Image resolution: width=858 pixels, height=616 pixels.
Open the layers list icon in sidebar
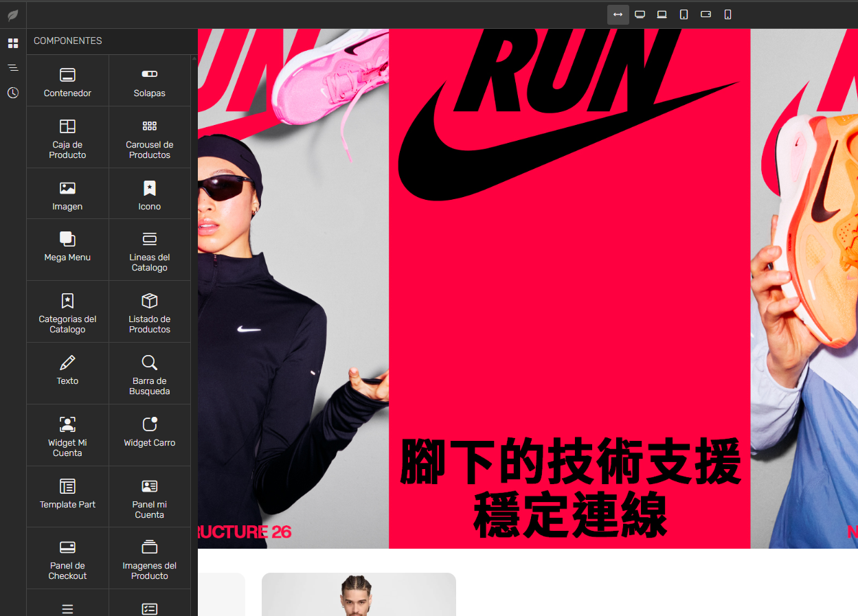(12, 67)
